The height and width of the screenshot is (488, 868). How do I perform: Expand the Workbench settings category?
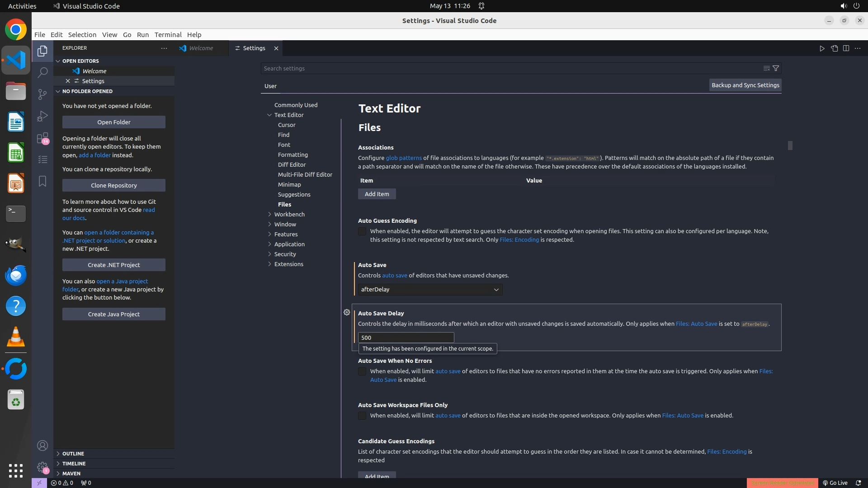289,214
